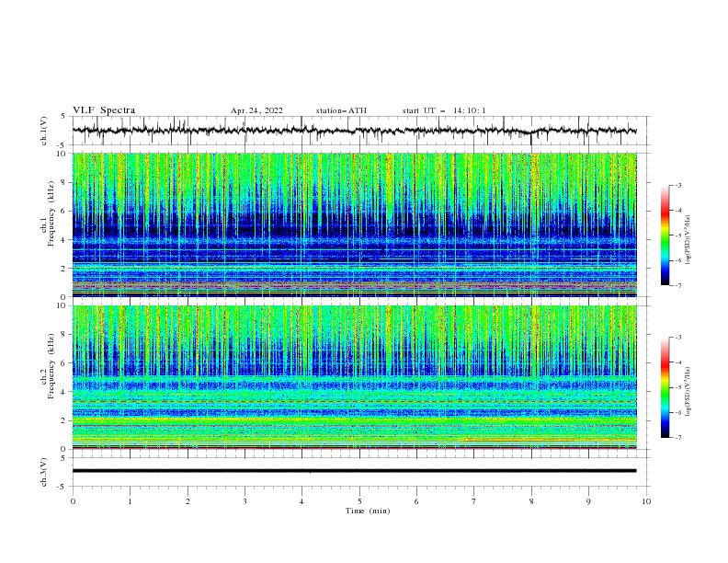Image resolution: width=728 pixels, height=563 pixels.
Task: Click the ch.1 spectrogram color scale bar
Action: 665,236
